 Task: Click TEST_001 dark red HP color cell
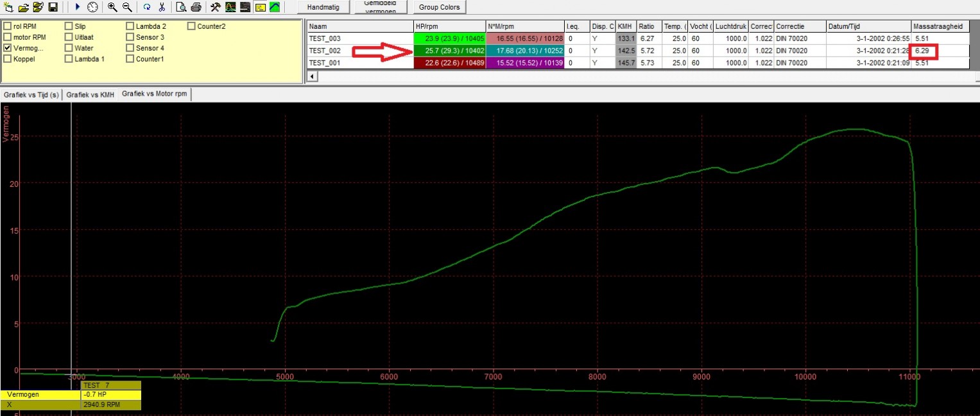pyautogui.click(x=450, y=62)
